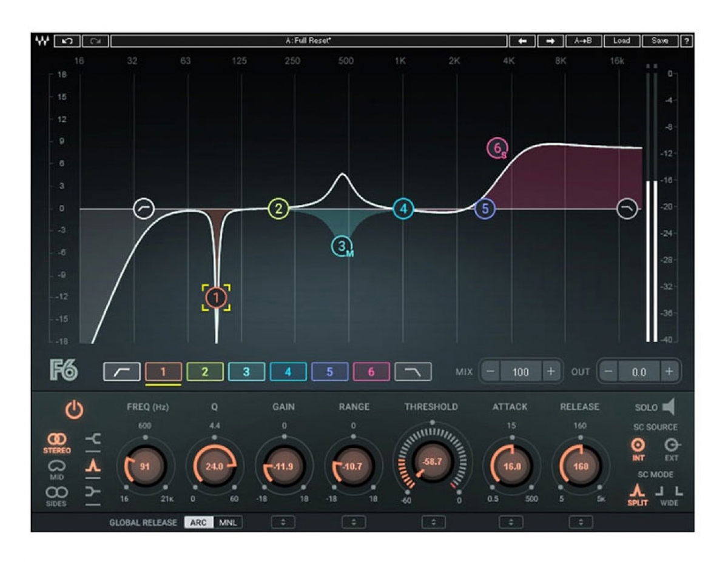Click the up/down arrows below the Release knob
The width and height of the screenshot is (728, 562).
point(581,522)
